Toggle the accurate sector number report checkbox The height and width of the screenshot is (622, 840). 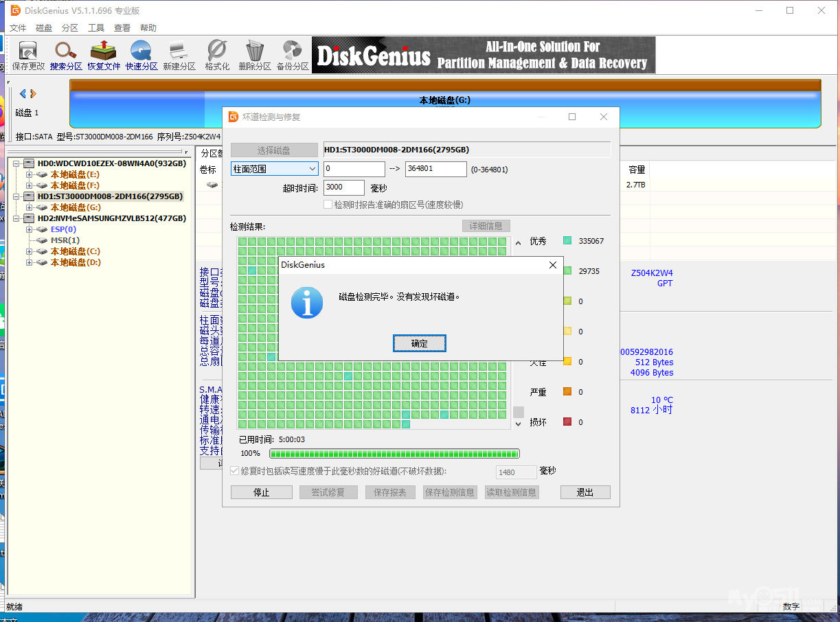coord(328,205)
